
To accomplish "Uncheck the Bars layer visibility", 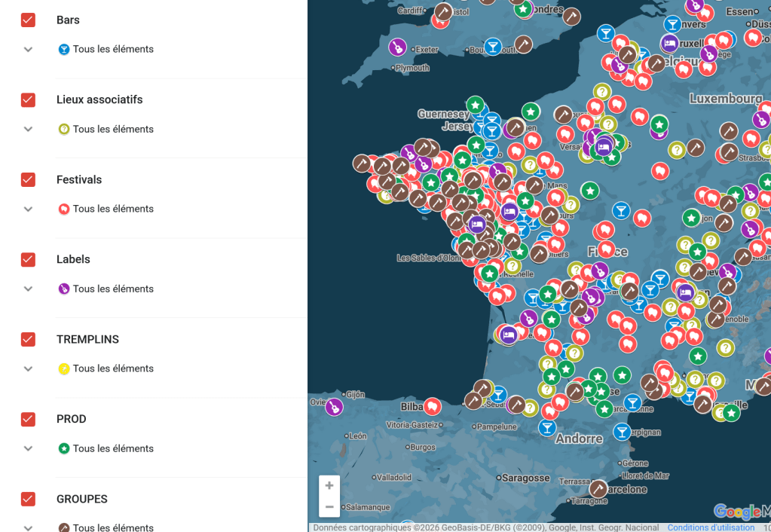I will 28,20.
